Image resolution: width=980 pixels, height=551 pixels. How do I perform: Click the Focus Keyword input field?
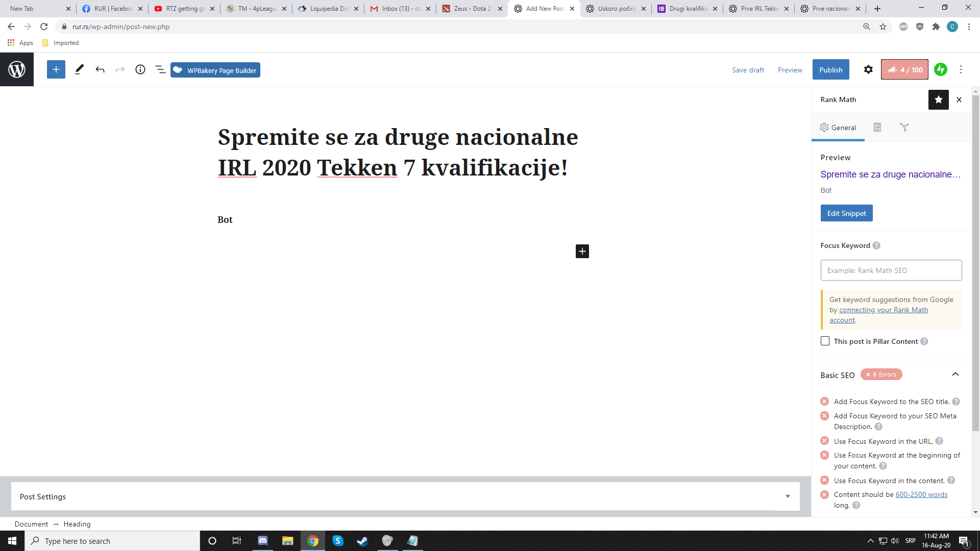point(891,270)
